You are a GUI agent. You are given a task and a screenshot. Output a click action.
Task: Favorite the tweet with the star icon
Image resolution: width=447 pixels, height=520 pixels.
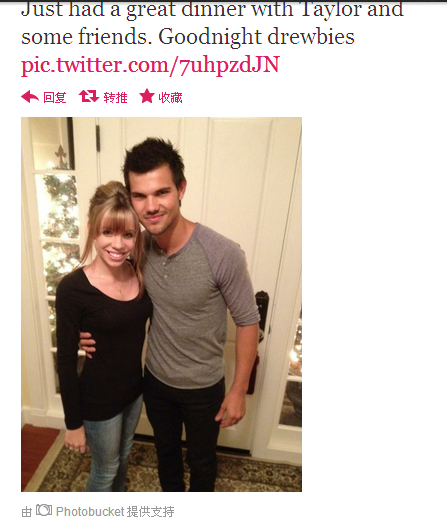click(x=147, y=96)
